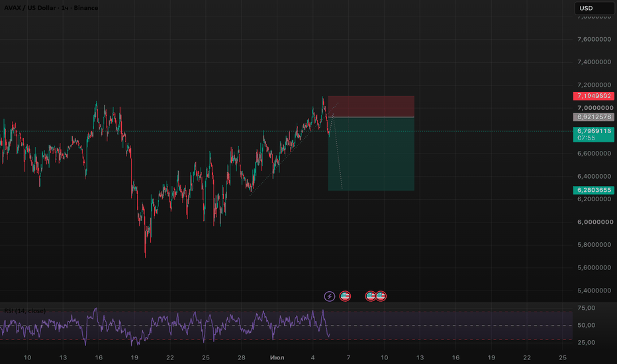Viewport: 617px width, 364px height.
Task: Click price axis value 5,6000000
Action: pos(594,267)
